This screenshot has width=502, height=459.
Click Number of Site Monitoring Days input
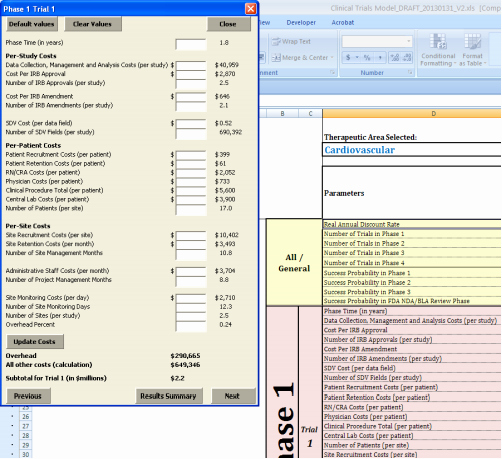pyautogui.click(x=191, y=307)
